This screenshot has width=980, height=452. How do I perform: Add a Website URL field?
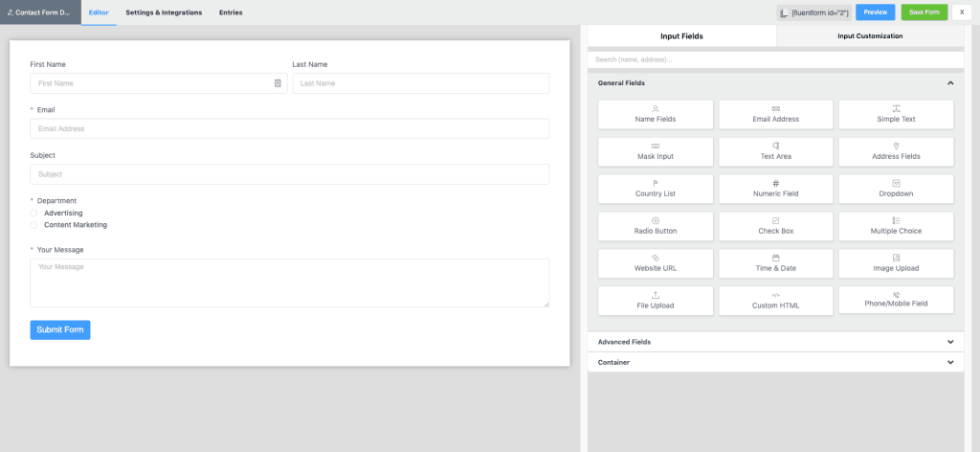click(655, 263)
